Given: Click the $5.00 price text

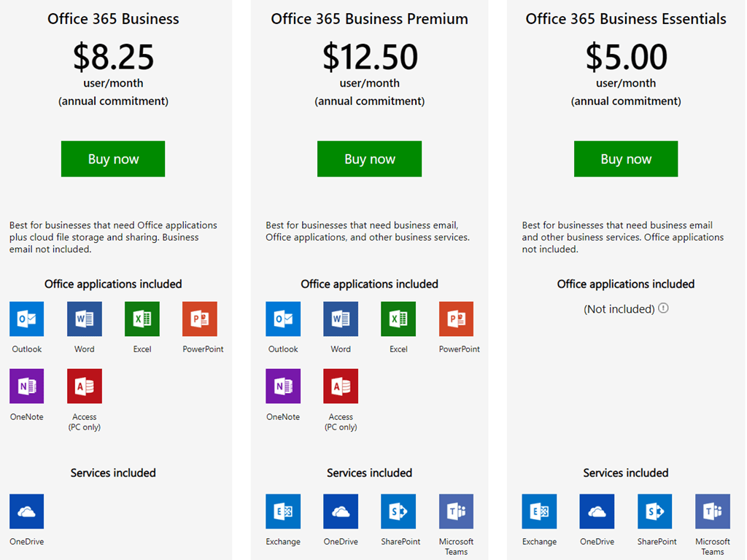Looking at the screenshot, I should [x=626, y=57].
